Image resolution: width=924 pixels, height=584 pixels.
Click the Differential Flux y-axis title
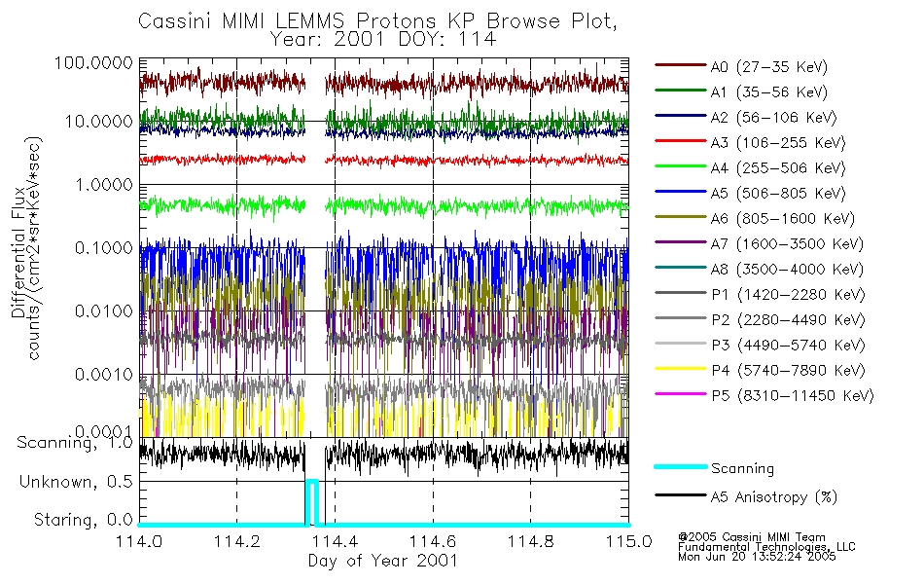click(18, 252)
